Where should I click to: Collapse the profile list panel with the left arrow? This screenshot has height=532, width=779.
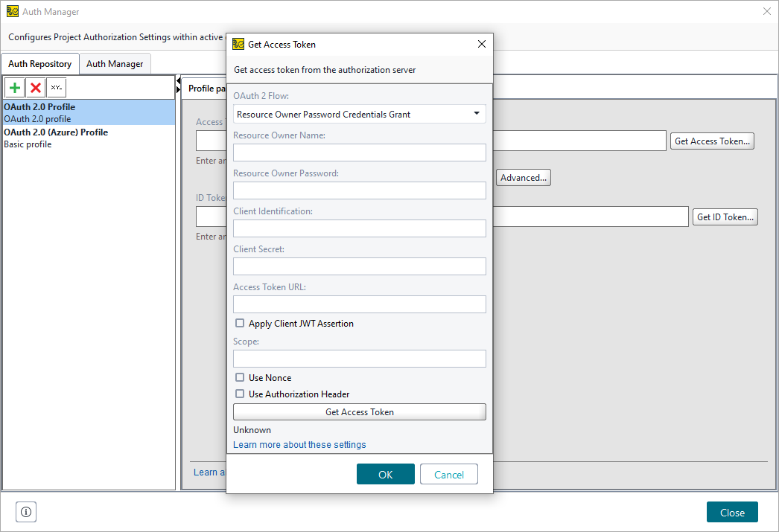(x=178, y=80)
